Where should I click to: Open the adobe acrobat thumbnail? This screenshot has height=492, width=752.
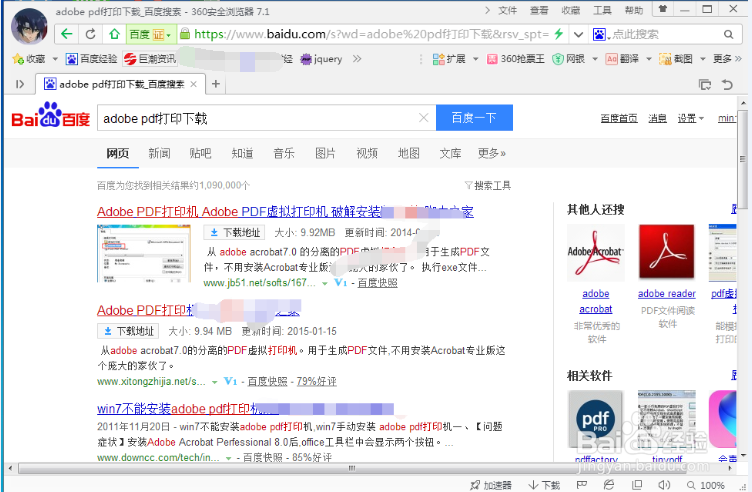tap(596, 252)
